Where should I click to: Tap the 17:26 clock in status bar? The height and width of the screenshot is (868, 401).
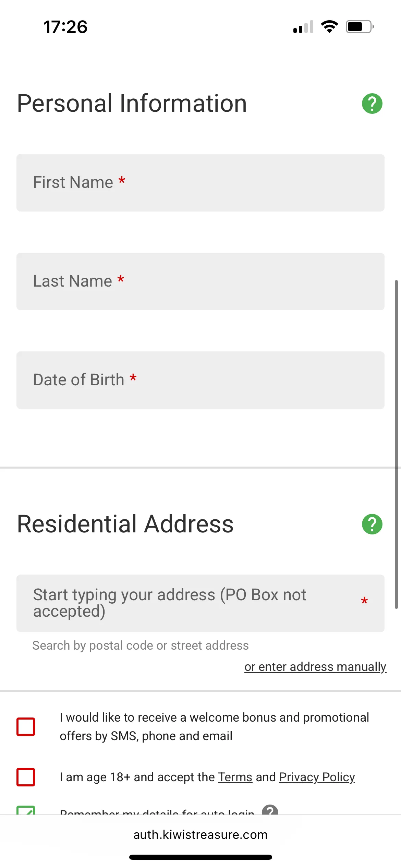point(65,27)
